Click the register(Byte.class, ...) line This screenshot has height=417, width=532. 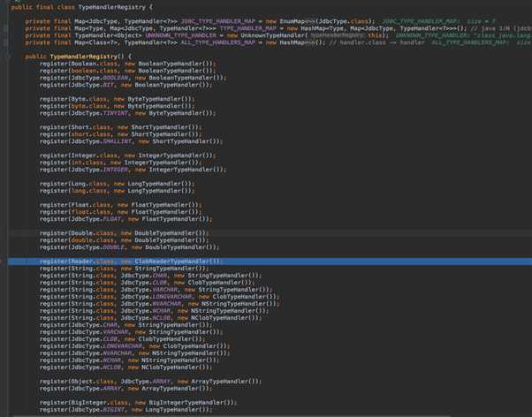(117, 99)
